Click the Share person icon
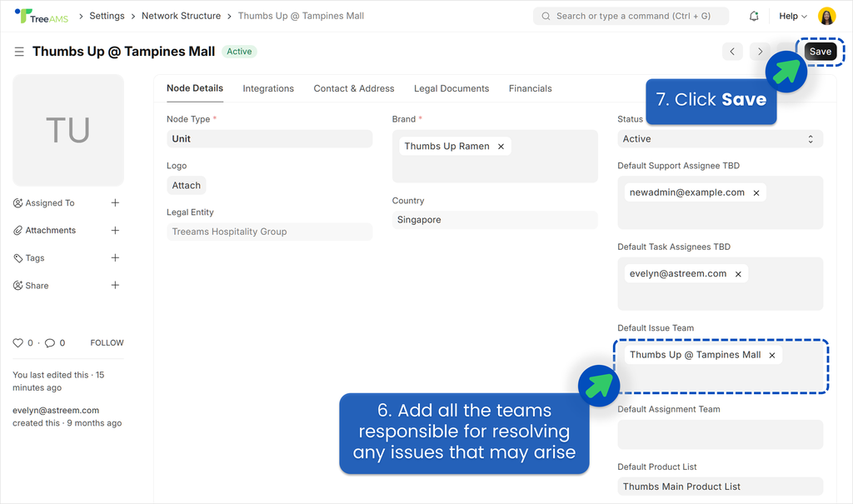 pyautogui.click(x=18, y=285)
